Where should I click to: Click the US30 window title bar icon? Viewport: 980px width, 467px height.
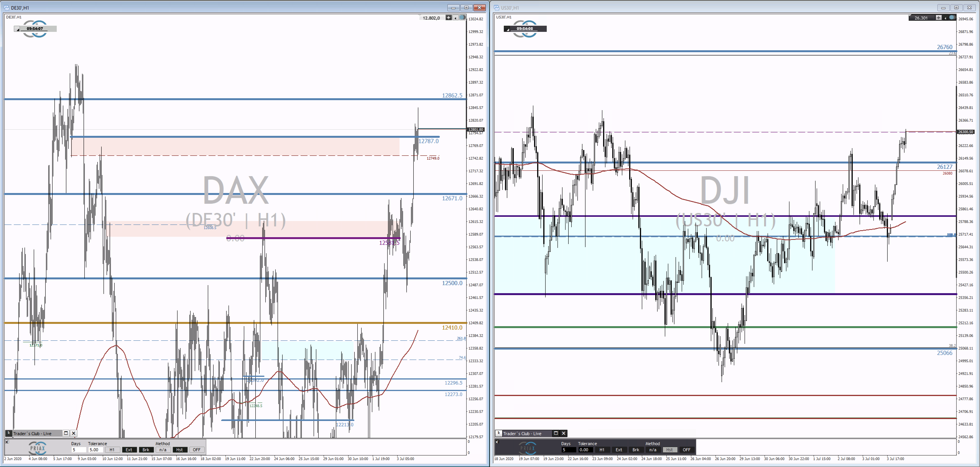pos(497,8)
